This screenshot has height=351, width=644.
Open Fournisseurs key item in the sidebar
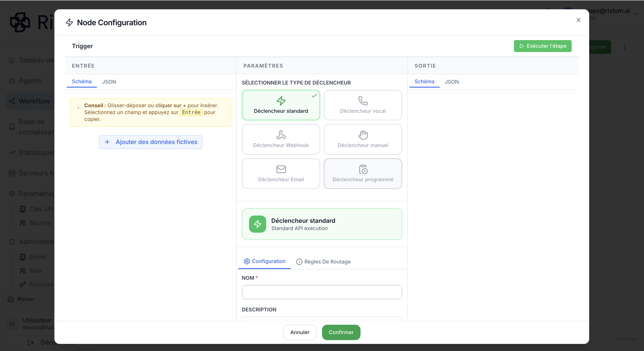click(36, 284)
